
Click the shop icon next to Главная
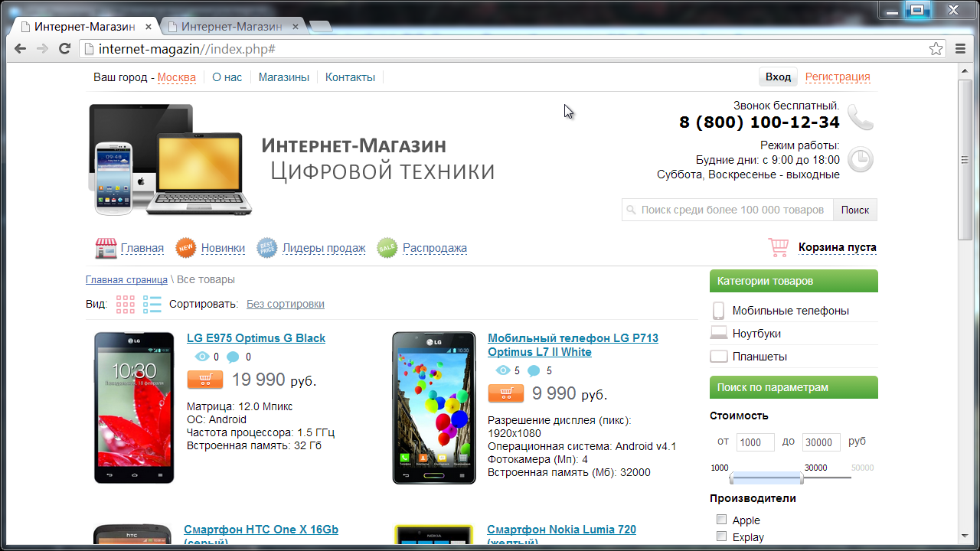pos(106,248)
